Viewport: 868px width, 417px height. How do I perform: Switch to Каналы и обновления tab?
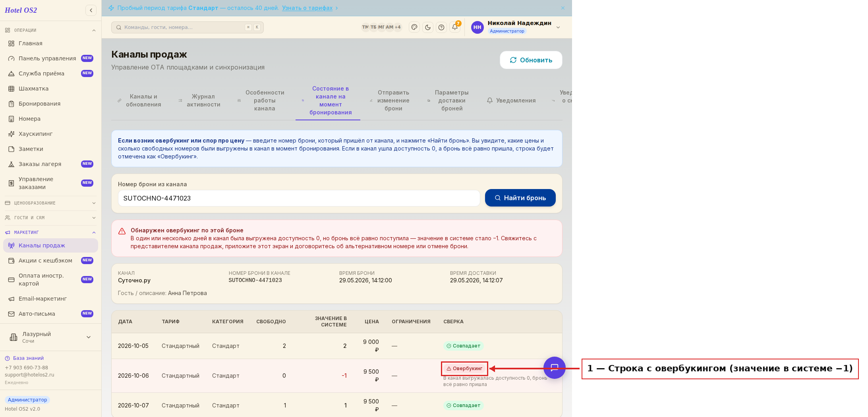[x=140, y=100]
